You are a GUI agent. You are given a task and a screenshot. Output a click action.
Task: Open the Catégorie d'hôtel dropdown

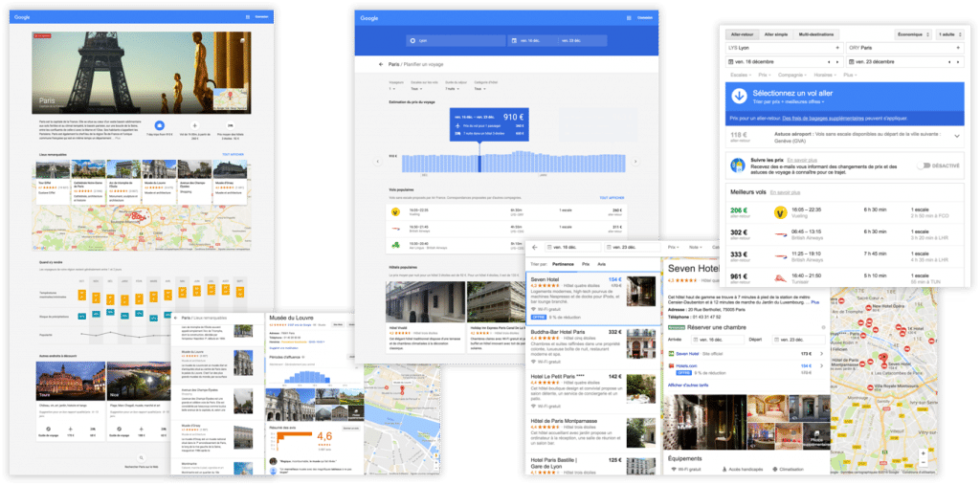(480, 89)
